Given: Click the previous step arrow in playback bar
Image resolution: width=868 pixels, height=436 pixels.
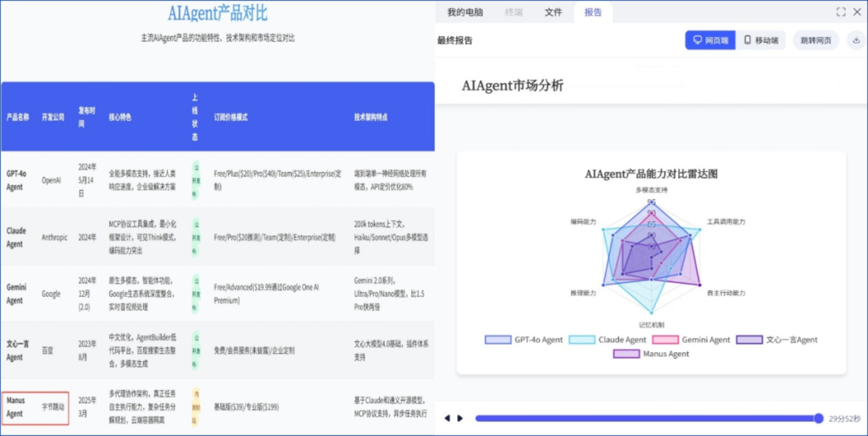Looking at the screenshot, I should click(447, 418).
